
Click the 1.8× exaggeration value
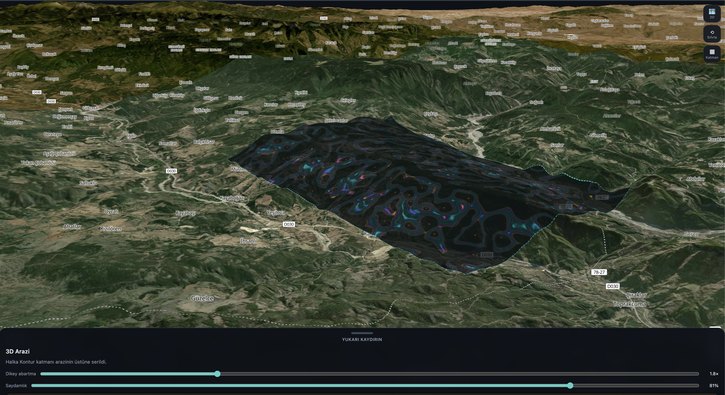[x=714, y=374]
